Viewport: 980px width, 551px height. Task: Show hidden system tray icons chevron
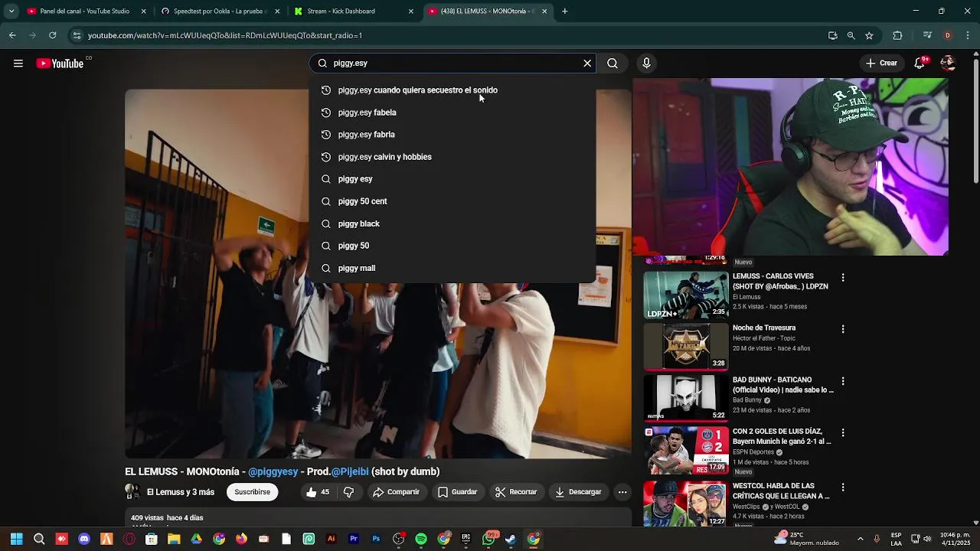[860, 540]
